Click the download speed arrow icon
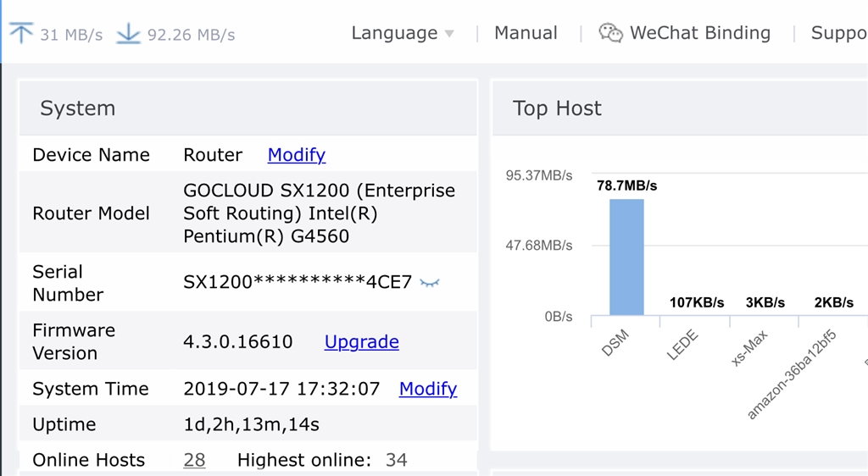This screenshot has height=476, width=868. coord(128,33)
